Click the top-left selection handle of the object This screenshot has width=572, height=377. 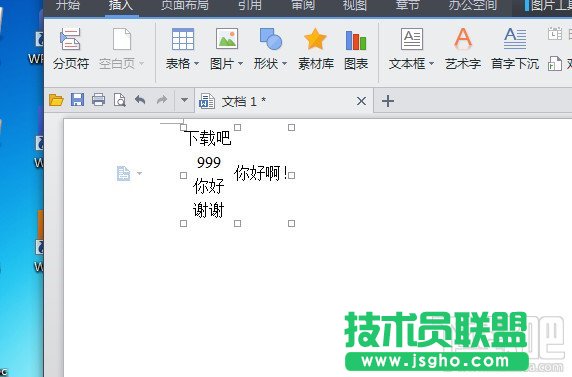(183, 127)
